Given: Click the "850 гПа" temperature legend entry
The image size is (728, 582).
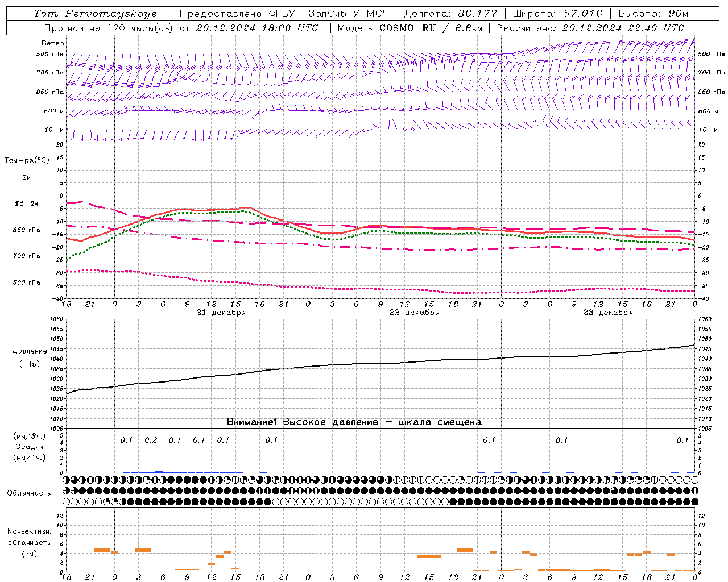Looking at the screenshot, I should coord(27,230).
